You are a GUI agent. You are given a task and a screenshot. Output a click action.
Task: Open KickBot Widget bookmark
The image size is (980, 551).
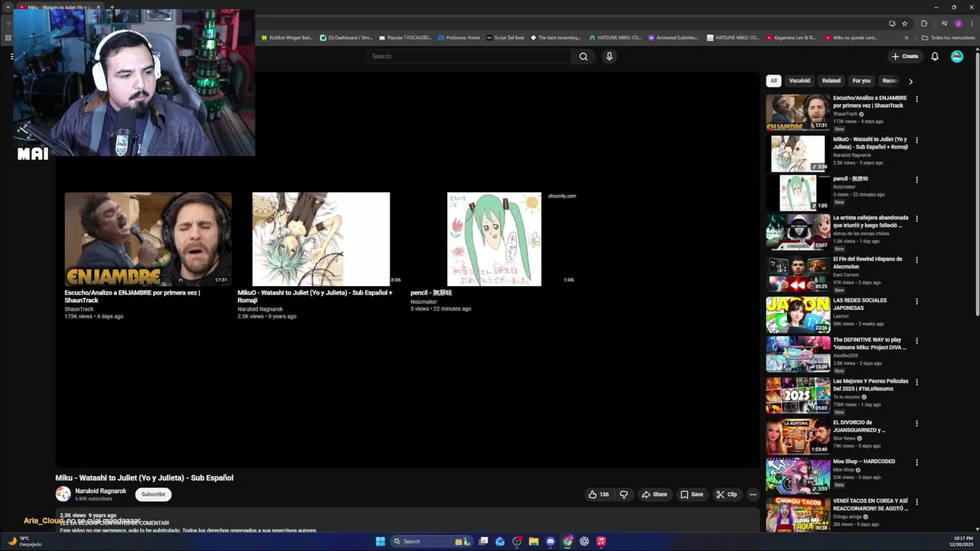coord(287,37)
